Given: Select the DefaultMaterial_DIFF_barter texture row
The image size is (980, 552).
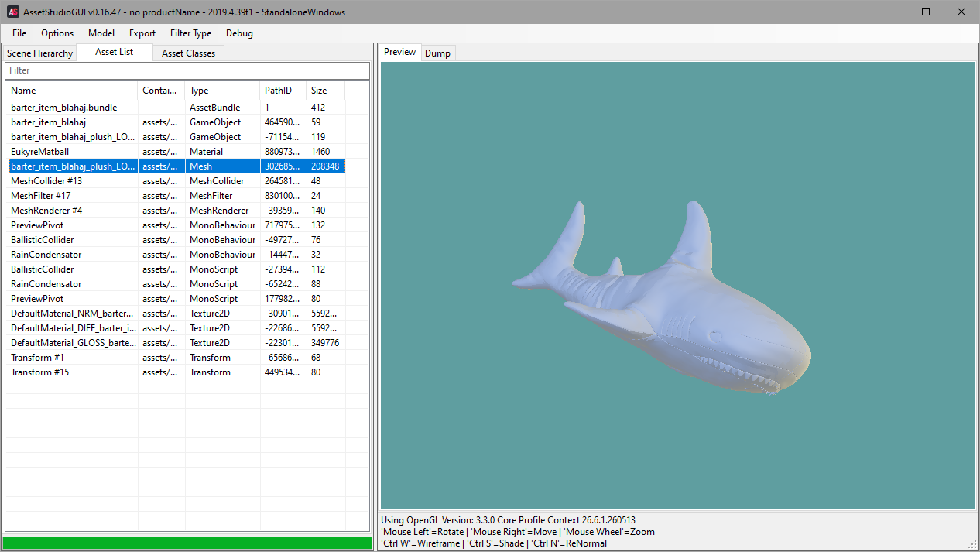Looking at the screenshot, I should coord(176,328).
